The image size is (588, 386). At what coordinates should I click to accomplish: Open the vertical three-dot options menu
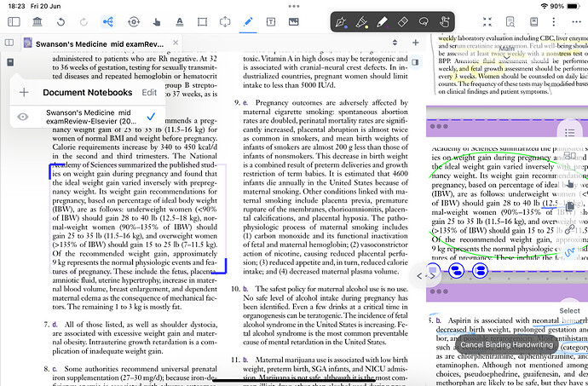554,22
